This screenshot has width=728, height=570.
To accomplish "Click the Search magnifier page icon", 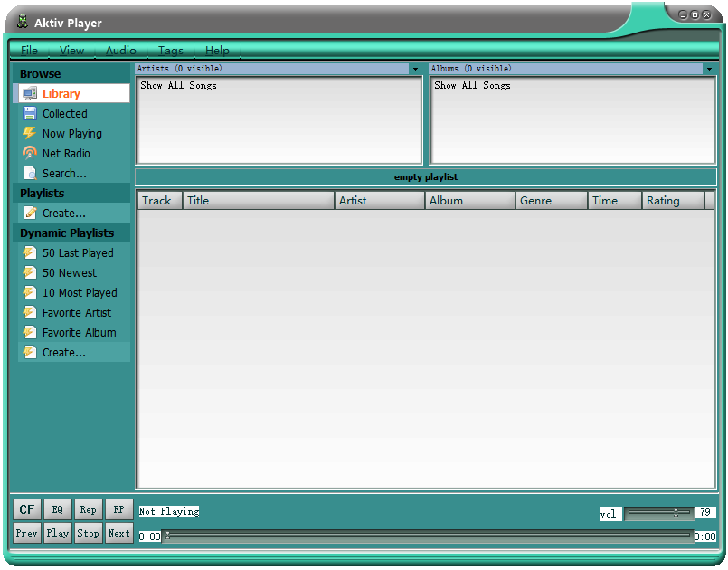I will tap(30, 174).
